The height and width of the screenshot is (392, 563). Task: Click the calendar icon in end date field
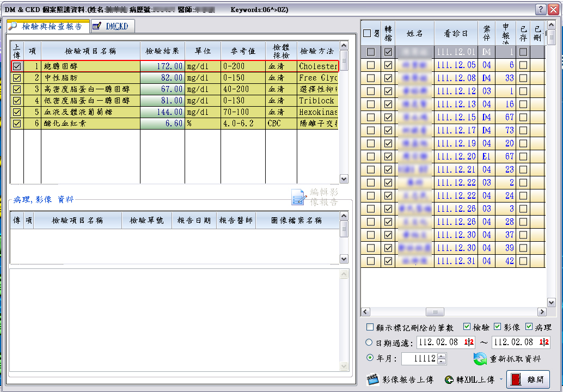(543, 342)
